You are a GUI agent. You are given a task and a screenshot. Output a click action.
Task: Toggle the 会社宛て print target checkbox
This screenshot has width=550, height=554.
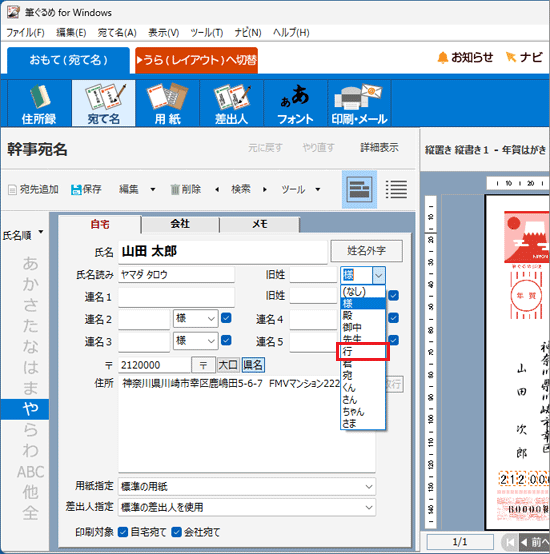176,532
